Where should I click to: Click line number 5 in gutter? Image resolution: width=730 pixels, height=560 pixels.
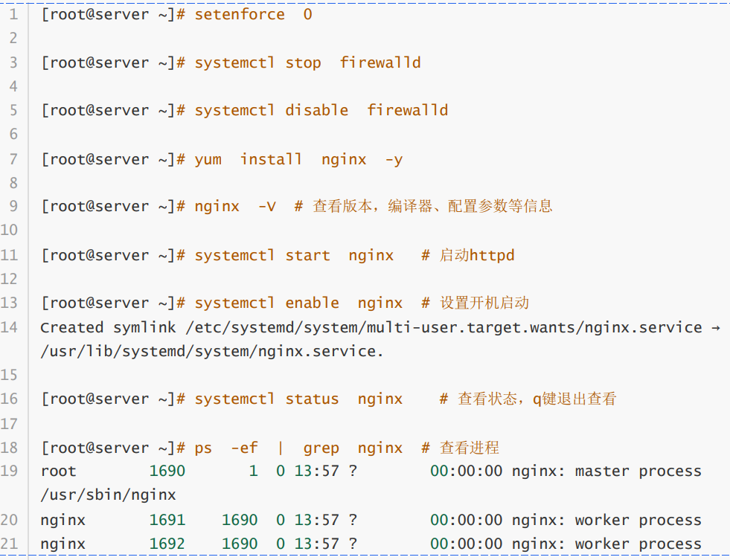click(x=13, y=111)
